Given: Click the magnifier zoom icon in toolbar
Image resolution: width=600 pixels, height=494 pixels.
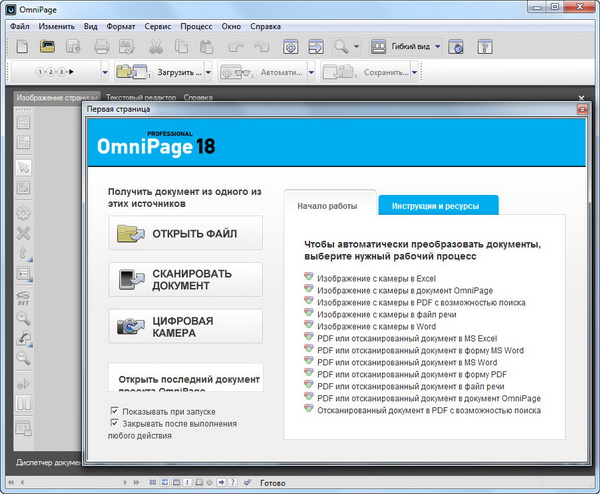Looking at the screenshot, I should (x=343, y=46).
